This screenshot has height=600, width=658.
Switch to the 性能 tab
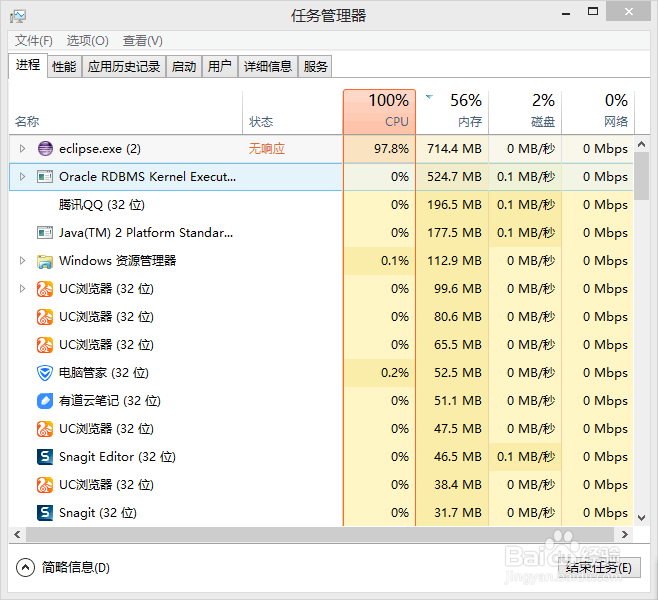pos(64,66)
